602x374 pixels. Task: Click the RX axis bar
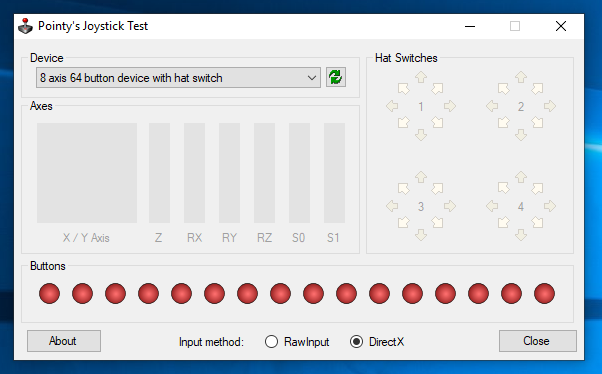pyautogui.click(x=194, y=173)
